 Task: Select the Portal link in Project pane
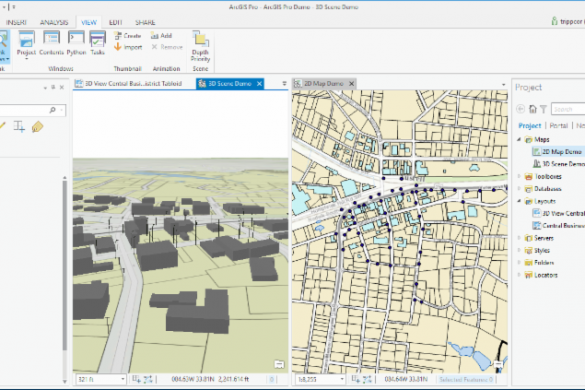point(559,125)
